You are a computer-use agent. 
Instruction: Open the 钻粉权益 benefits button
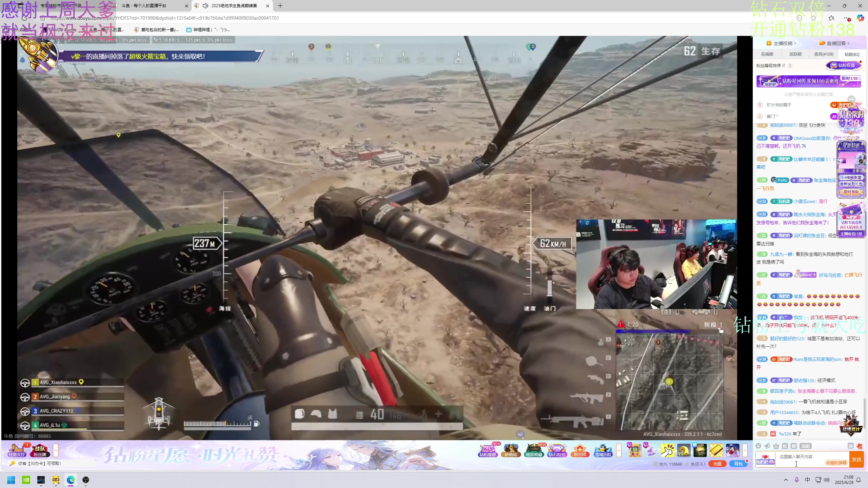click(x=843, y=65)
